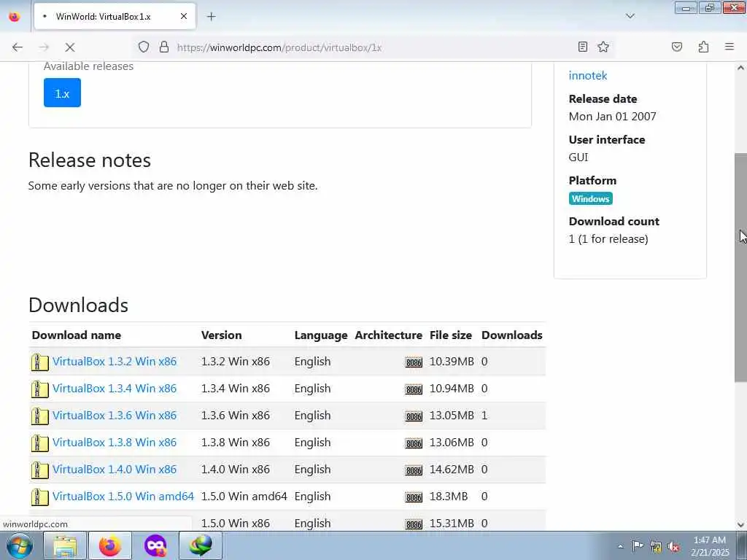The image size is (747, 560).
Task: Click the page scrollbar down arrow
Action: 740,525
